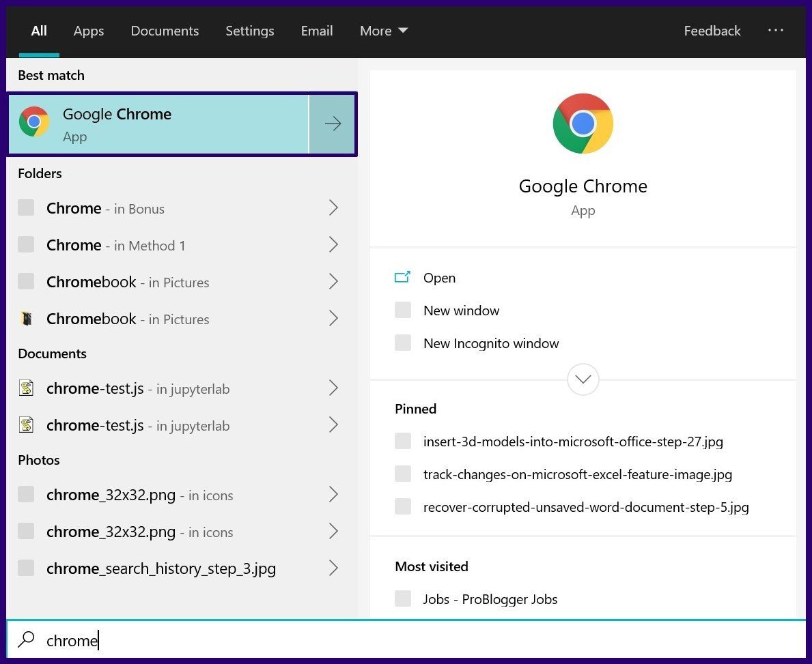The height and width of the screenshot is (664, 812).
Task: Expand chevron for second chrome_32x32.png result
Action: [333, 532]
